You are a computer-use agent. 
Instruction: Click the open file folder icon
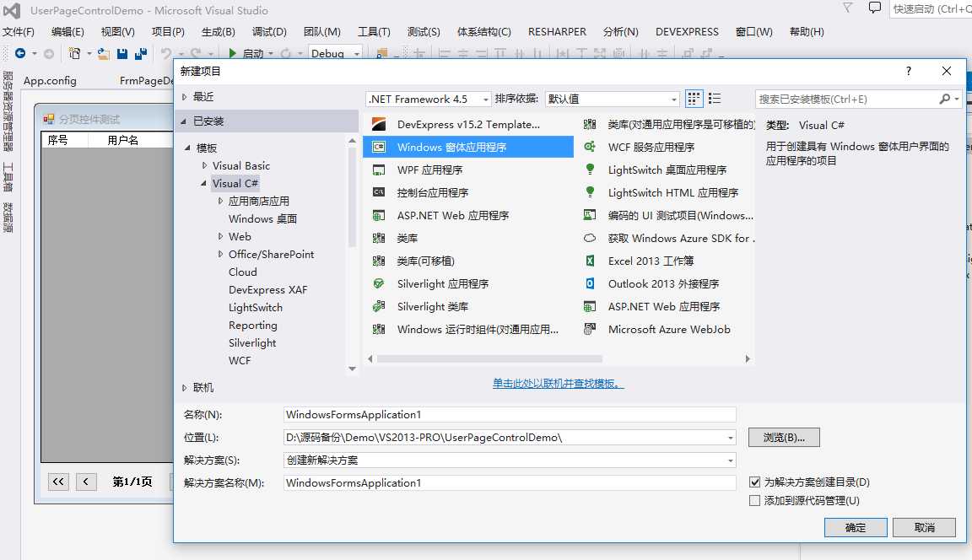tap(104, 54)
